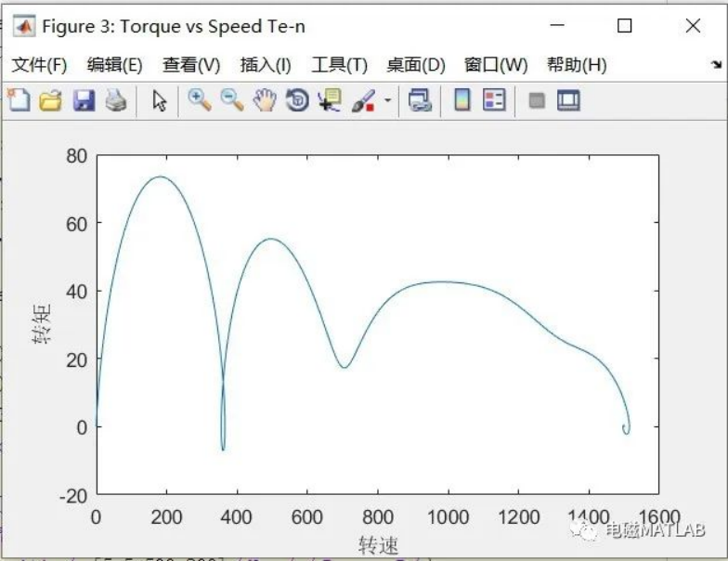Open the 窗口(W) menu
728x561 pixels.
pos(496,65)
